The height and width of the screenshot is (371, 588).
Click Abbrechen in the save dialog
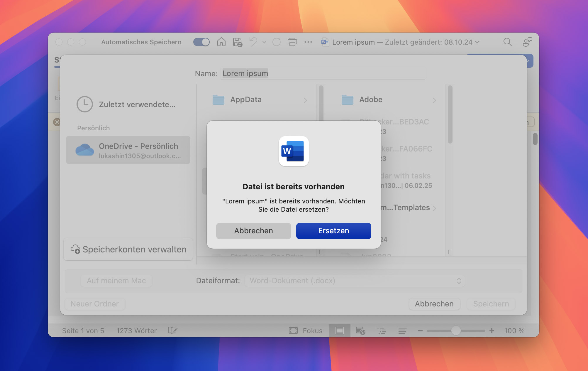(434, 304)
